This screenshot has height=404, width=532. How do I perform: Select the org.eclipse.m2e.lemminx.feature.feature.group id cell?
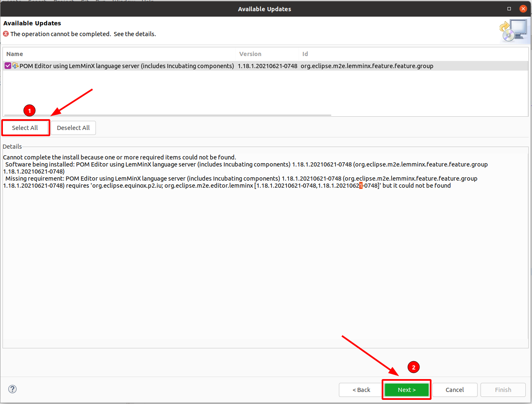367,66
